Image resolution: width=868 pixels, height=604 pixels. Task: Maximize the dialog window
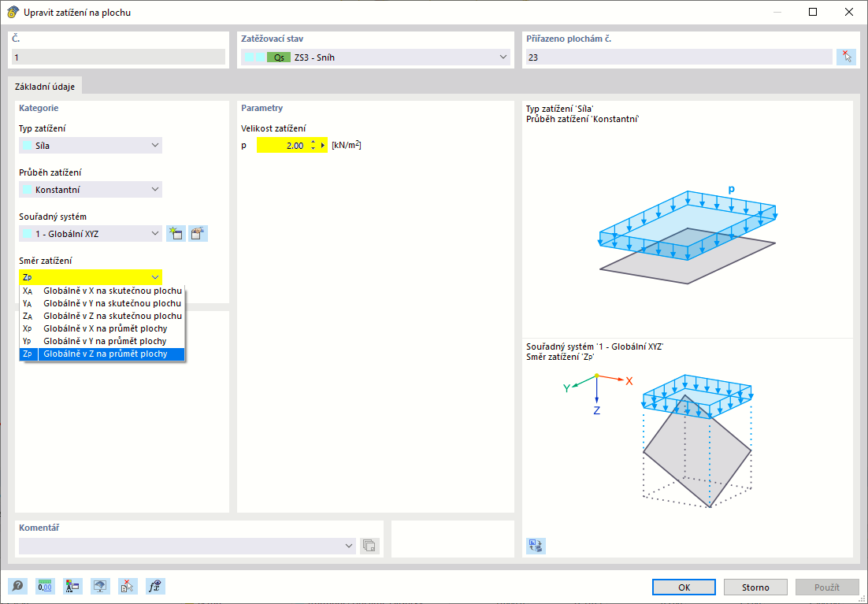813,12
